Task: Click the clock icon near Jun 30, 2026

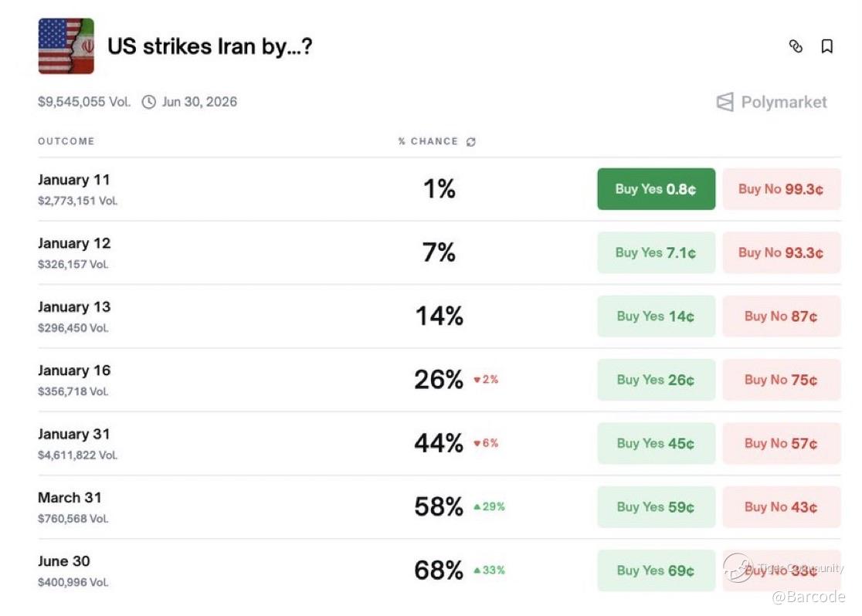Action: coord(149,102)
